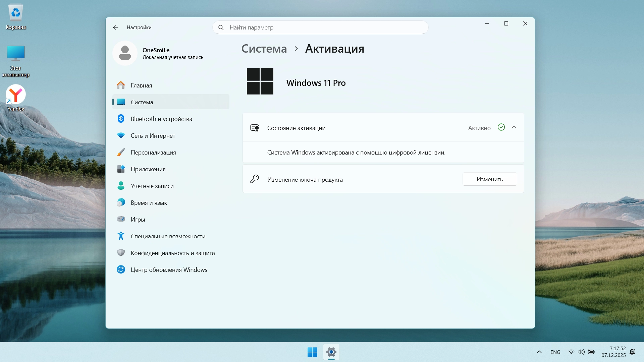
Task: Open Конфиденциальность и защита settings
Action: click(172, 253)
